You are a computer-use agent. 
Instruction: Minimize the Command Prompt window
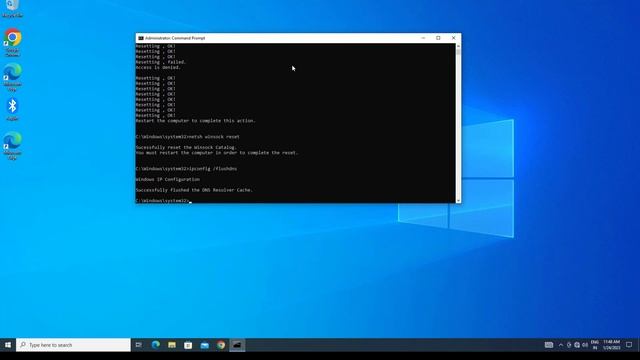point(423,38)
